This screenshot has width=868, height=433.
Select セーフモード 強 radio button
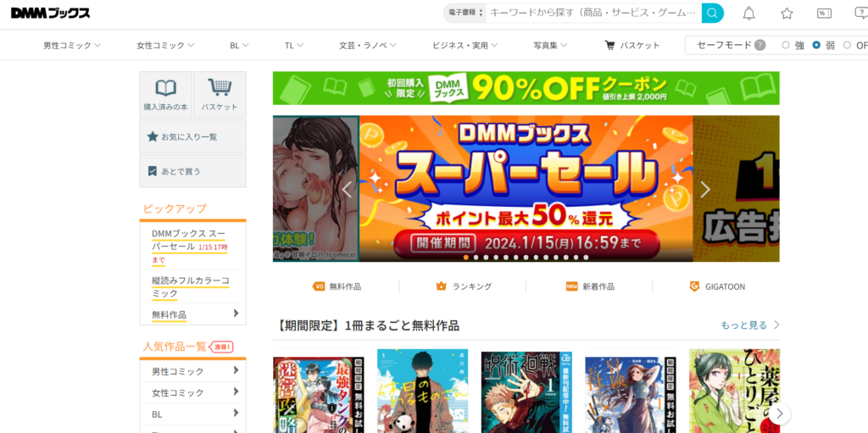coord(786,46)
